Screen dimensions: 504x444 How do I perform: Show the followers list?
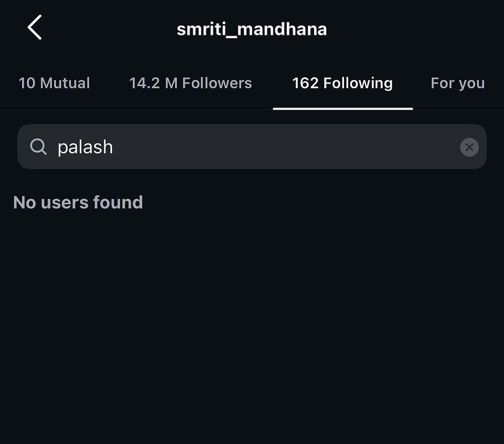point(190,83)
